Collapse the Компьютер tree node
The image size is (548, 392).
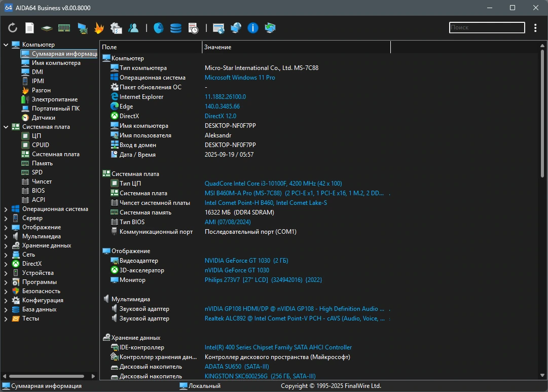point(6,45)
